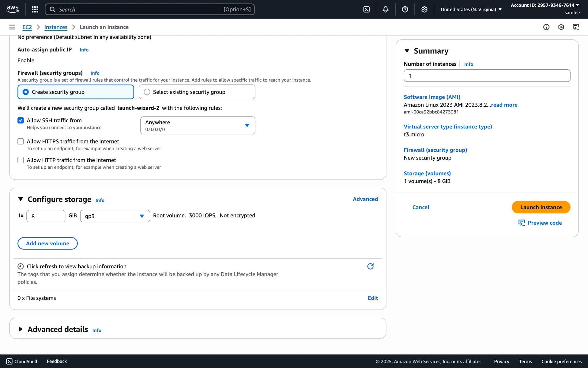Screen dimensions: 588x368
Task: Click the Launch instance button
Action: (541, 207)
